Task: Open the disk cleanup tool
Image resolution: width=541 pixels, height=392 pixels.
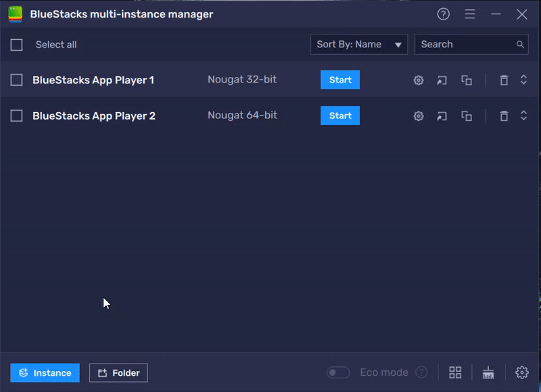Action: [488, 372]
